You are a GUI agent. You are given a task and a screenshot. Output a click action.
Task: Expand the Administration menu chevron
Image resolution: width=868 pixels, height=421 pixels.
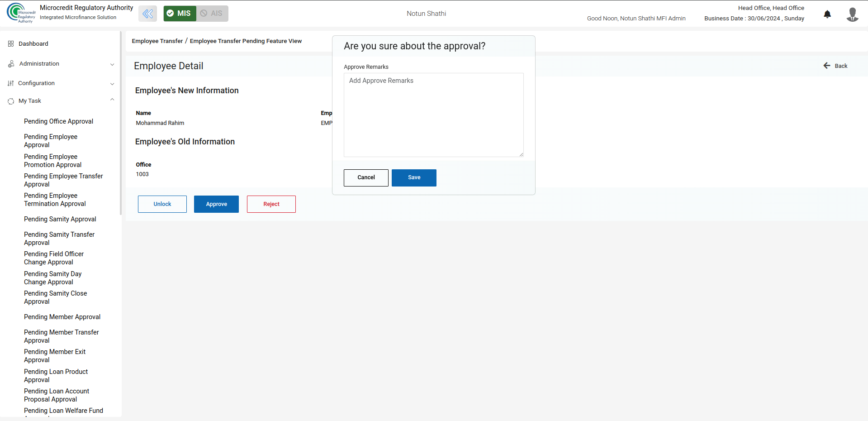112,64
